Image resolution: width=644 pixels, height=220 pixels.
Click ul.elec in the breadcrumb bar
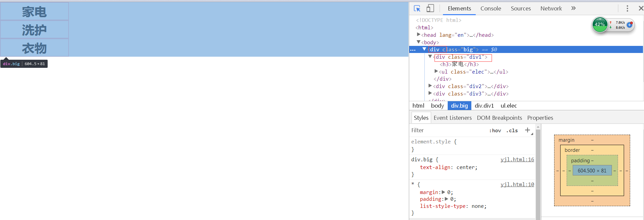[x=509, y=106]
